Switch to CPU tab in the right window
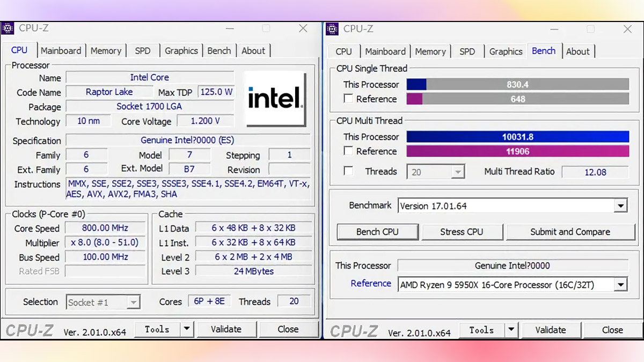This screenshot has height=362, width=644. tap(343, 51)
